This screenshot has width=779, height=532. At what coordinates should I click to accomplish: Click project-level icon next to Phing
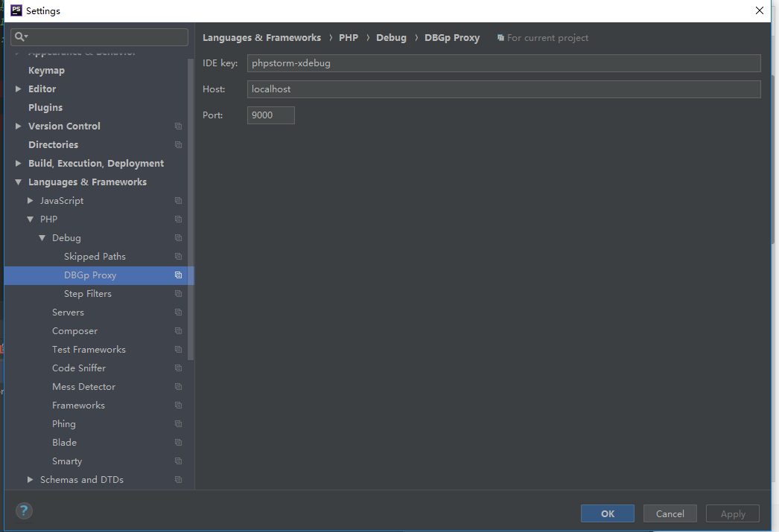[x=178, y=424]
